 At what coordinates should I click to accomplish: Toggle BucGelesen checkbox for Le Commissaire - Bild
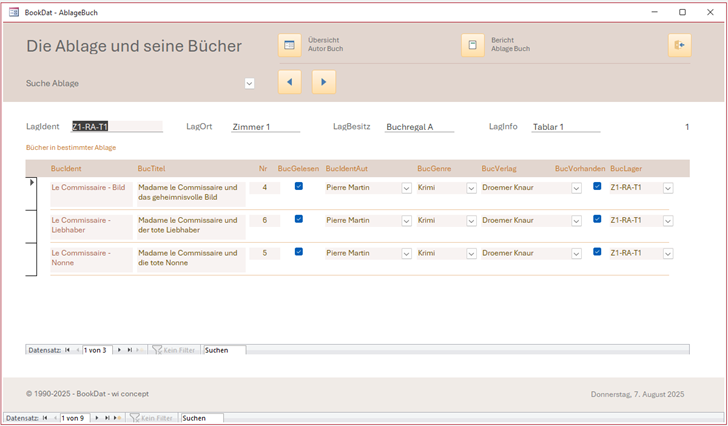coord(298,186)
